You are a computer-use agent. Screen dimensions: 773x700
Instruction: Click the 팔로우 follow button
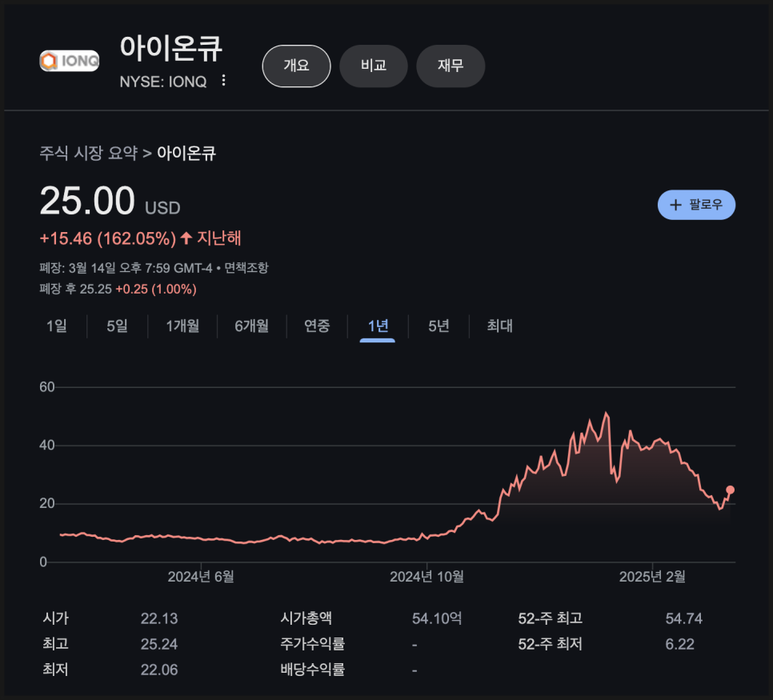[x=696, y=205]
